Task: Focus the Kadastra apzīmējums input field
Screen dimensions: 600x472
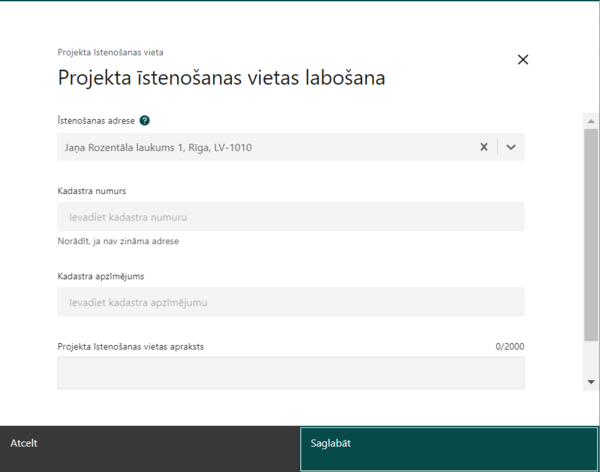Action: [291, 302]
